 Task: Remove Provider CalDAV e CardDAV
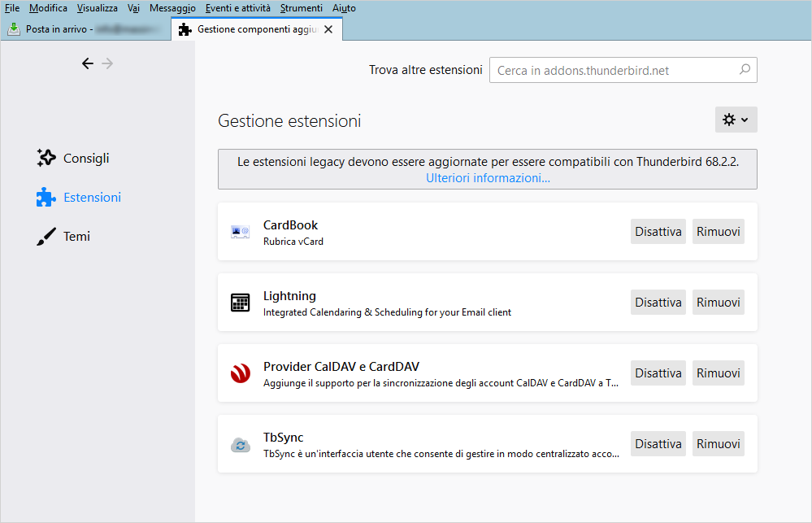click(719, 373)
